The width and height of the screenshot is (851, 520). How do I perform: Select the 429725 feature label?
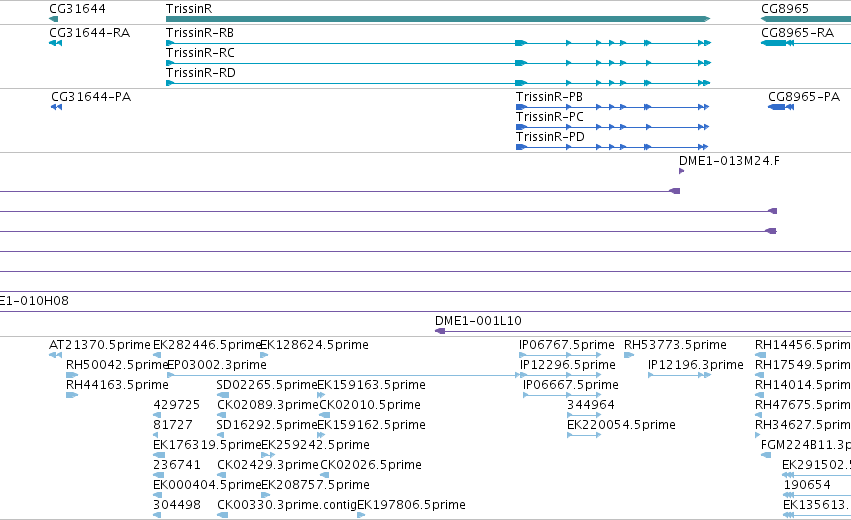pos(177,405)
